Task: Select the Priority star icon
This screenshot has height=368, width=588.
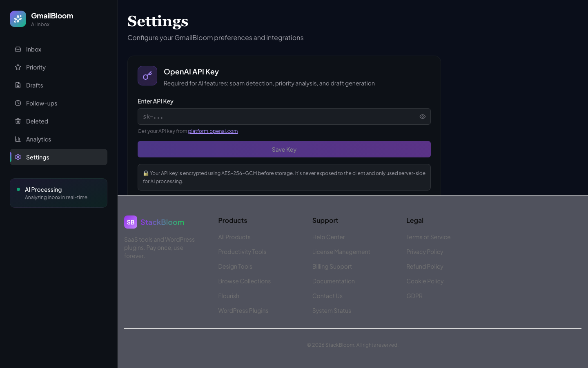Action: click(18, 67)
